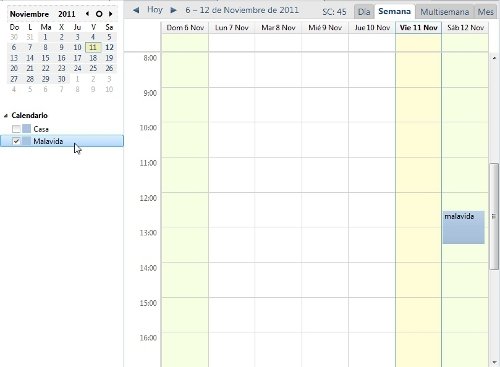
Task: Show previous week with left arrow
Action: (x=136, y=10)
